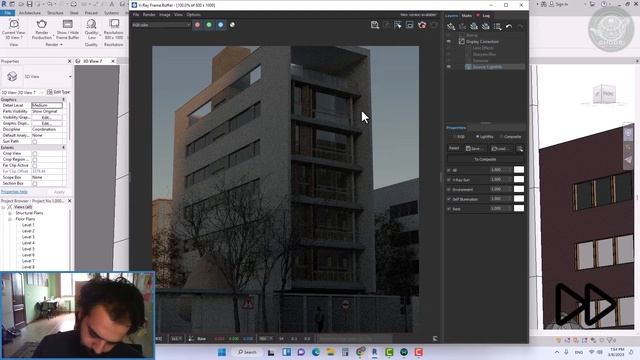Image resolution: width=640 pixels, height=360 pixels.
Task: Click the Light Mix options list icon
Action: pos(520,149)
